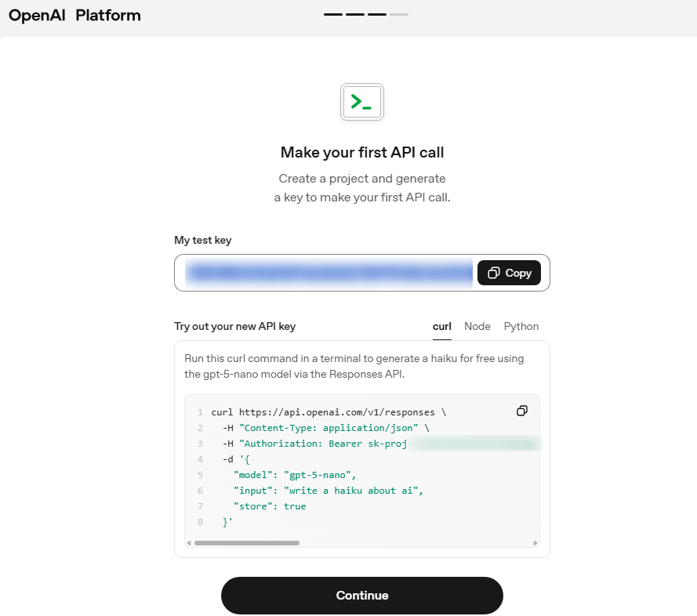Click the green terminal prompt icon
697x616 pixels.
tap(361, 102)
